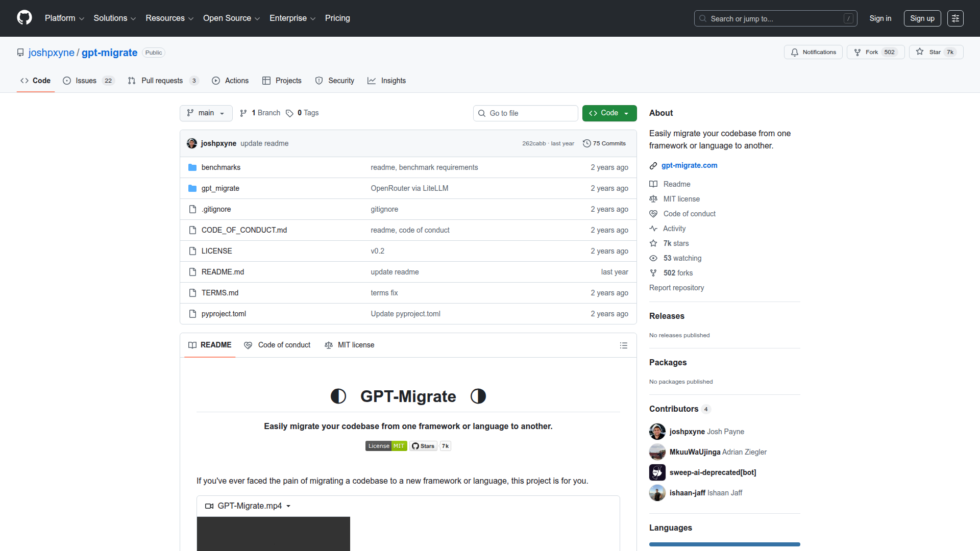This screenshot has width=980, height=551.
Task: Select Pricing in the navigation bar
Action: [x=337, y=18]
